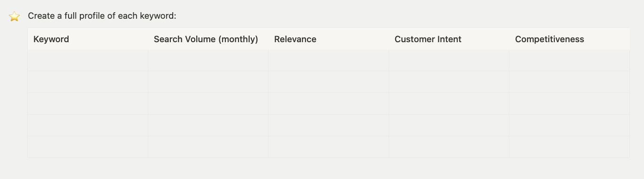Click second row cell in Keyword column

88,82
